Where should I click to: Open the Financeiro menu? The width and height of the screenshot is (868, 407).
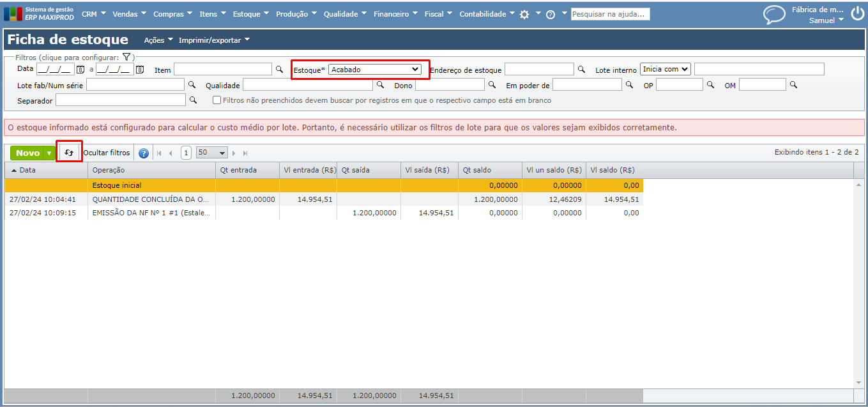point(395,14)
